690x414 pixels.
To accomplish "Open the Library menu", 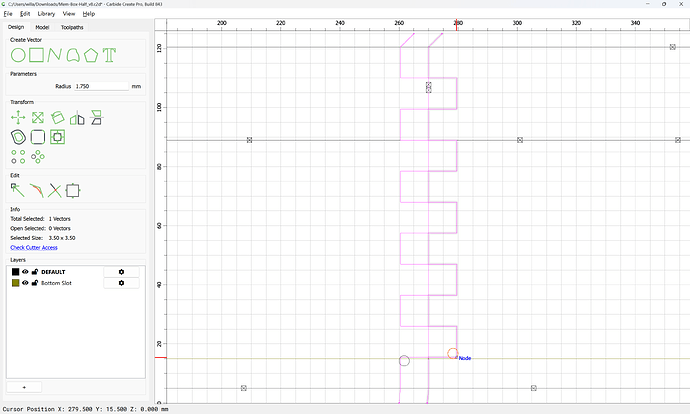I will point(46,14).
